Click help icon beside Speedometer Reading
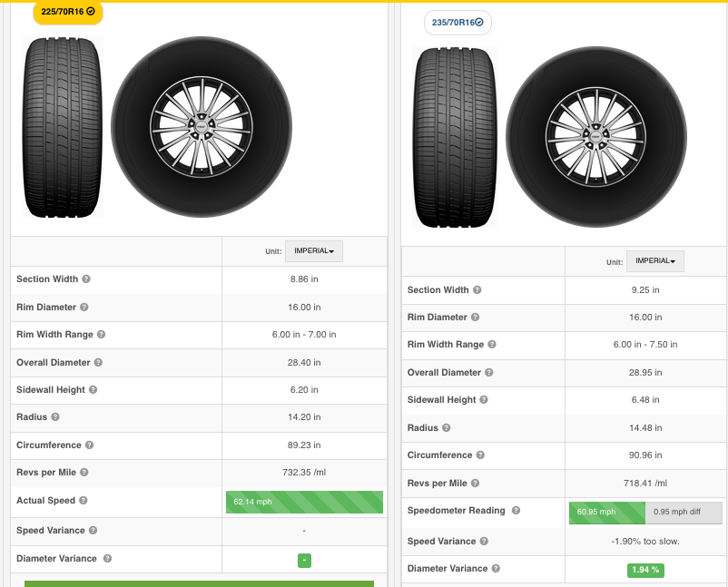This screenshot has width=728, height=587. [x=516, y=511]
